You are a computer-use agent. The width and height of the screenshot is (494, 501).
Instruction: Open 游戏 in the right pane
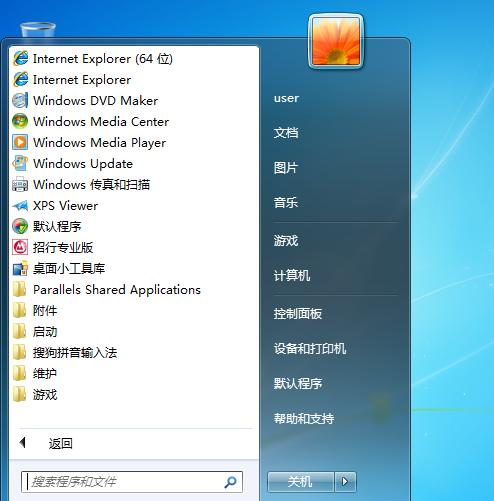click(x=286, y=241)
